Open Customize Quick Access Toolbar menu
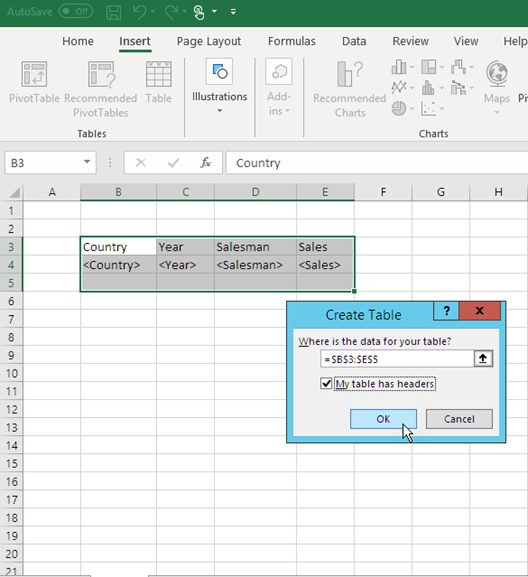The image size is (528, 577). pos(233,12)
